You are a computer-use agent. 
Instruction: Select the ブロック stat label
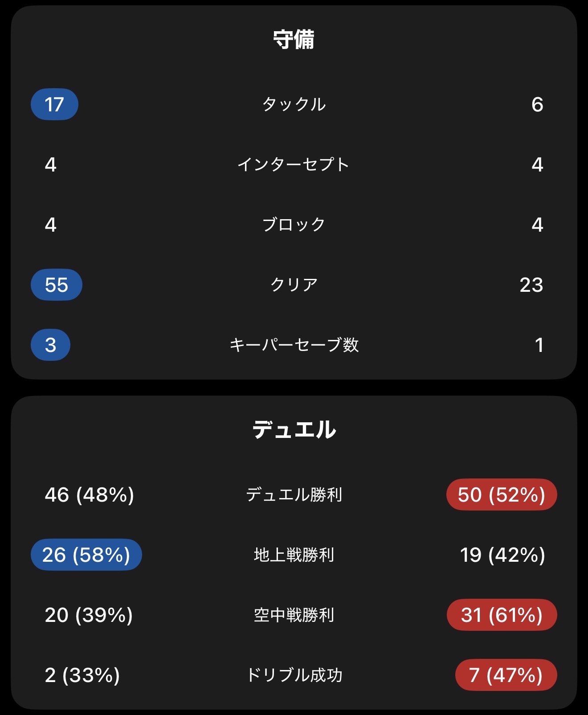pyautogui.click(x=294, y=225)
